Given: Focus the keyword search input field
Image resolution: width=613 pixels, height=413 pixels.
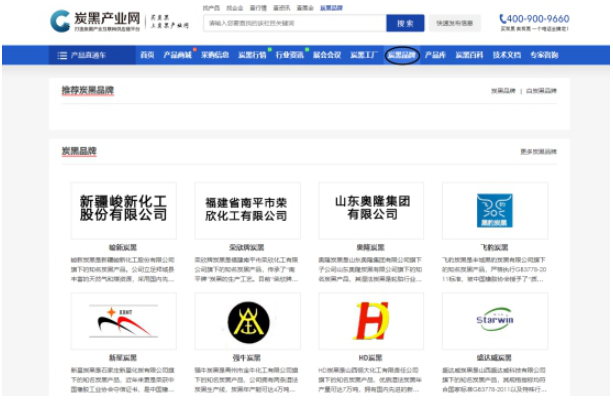Looking at the screenshot, I should click(x=295, y=23).
